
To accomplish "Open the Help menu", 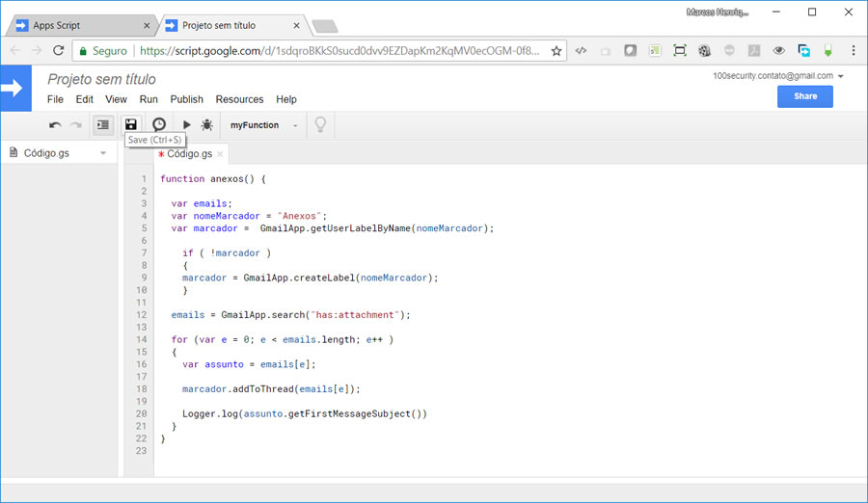I will [x=286, y=99].
